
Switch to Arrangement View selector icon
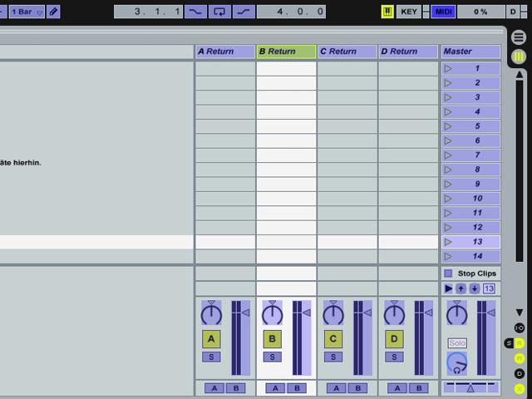pos(519,37)
